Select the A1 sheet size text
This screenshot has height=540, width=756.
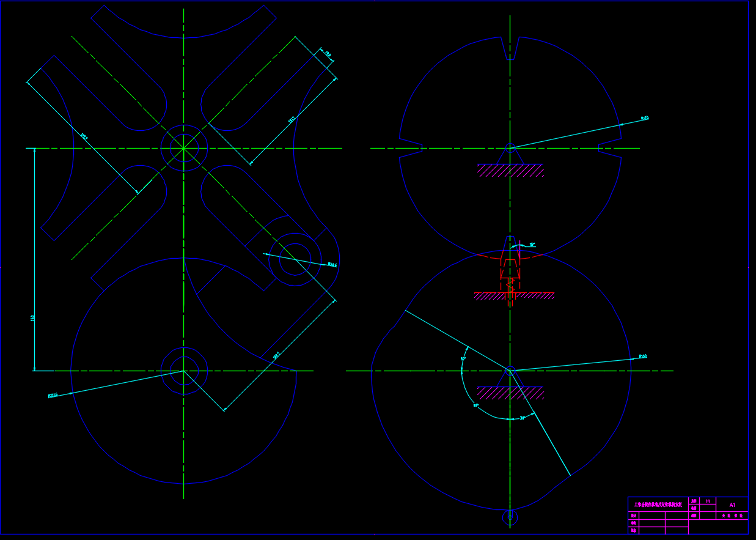pos(732,505)
